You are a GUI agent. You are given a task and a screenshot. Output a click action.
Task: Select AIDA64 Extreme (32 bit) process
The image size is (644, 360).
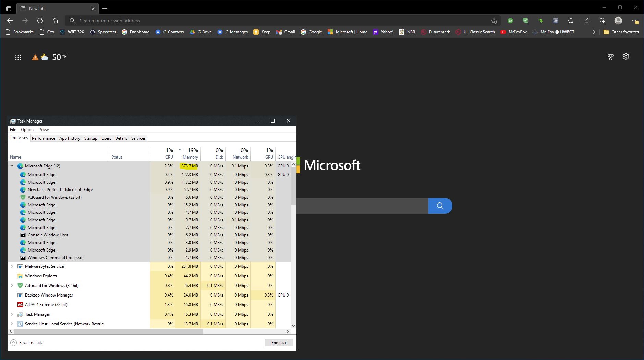(149, 305)
